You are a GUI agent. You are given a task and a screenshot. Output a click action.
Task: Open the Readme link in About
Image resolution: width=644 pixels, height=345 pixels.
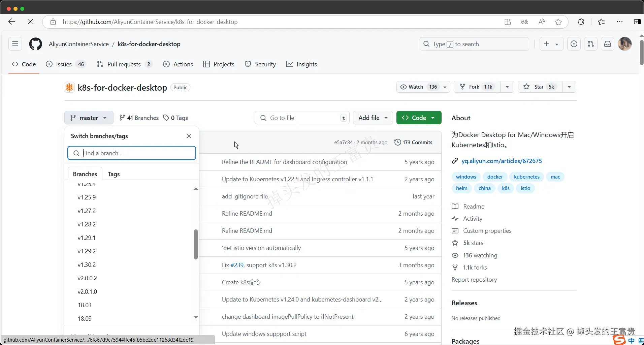click(474, 207)
